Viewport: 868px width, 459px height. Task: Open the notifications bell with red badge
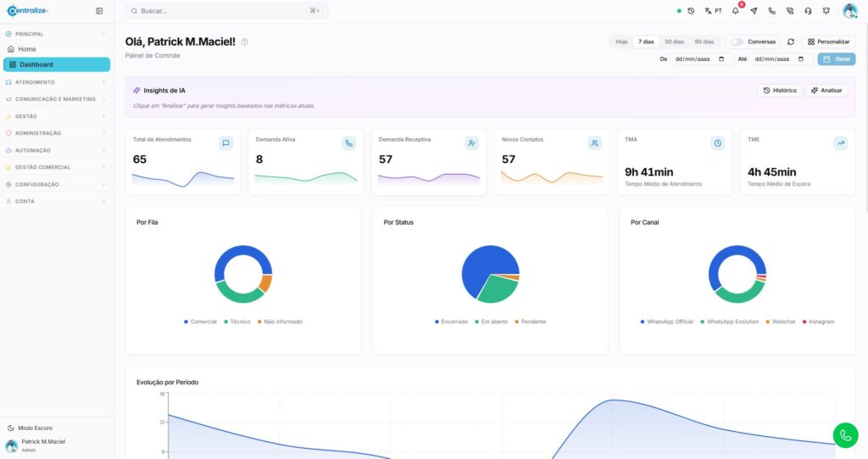click(x=736, y=10)
